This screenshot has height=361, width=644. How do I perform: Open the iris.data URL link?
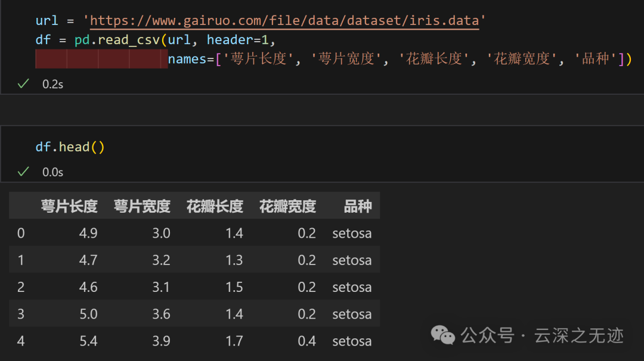pos(284,21)
